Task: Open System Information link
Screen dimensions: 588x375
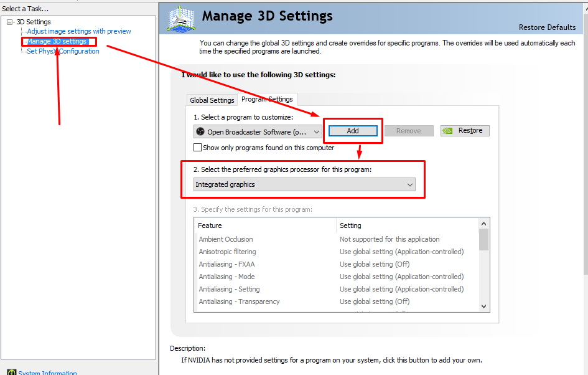Action: click(48, 373)
